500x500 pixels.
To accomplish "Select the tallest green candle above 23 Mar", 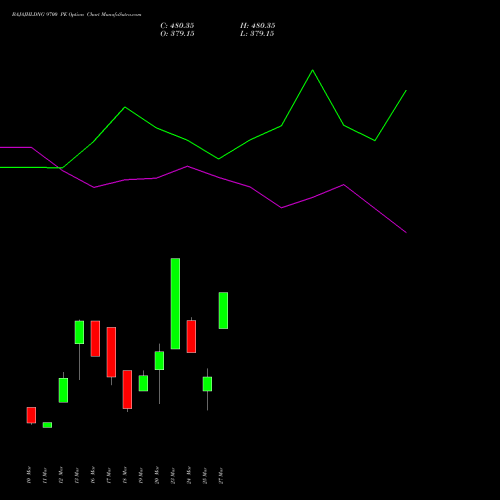I will [175, 304].
